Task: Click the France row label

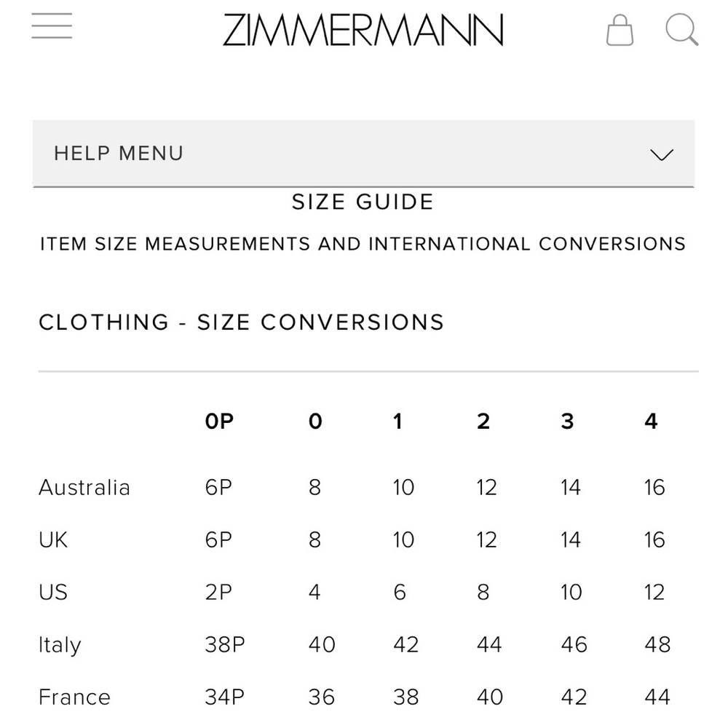Action: click(75, 697)
